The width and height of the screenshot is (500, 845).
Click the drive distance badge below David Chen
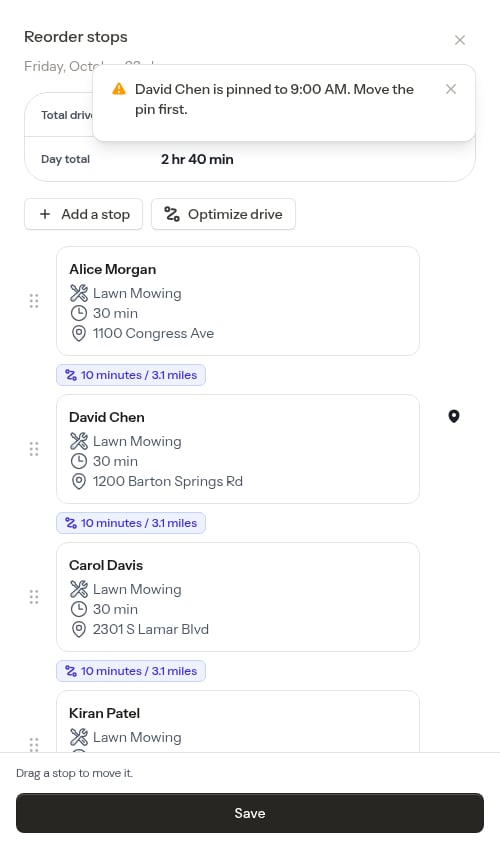(131, 523)
